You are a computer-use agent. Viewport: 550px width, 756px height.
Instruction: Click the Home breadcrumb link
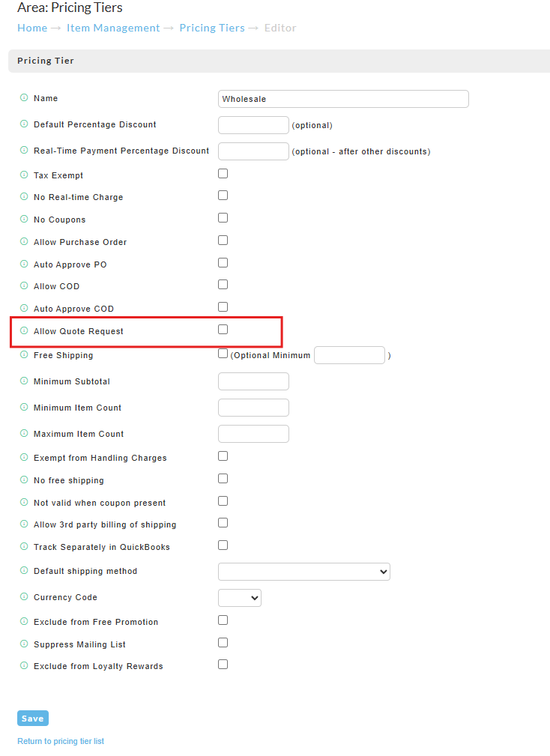(32, 28)
